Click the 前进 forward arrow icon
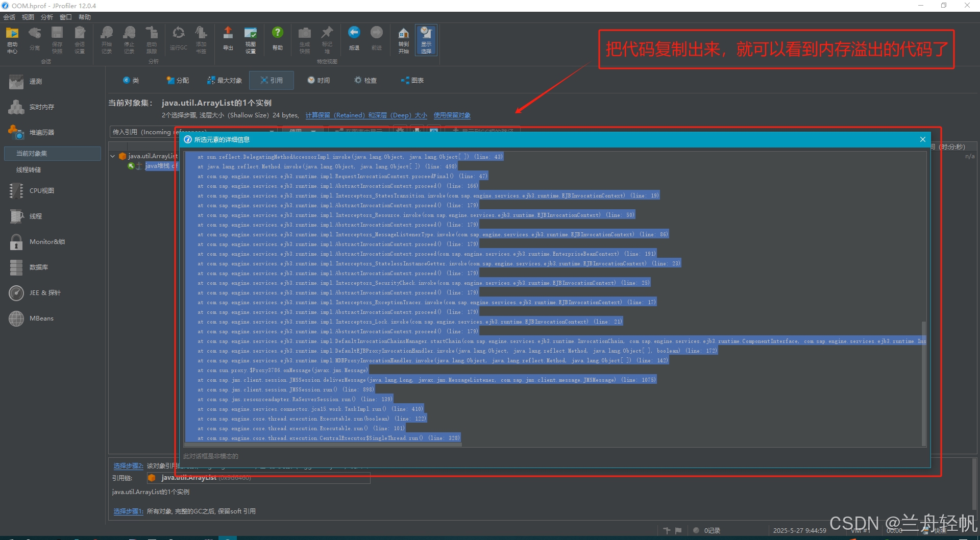 [x=377, y=39]
